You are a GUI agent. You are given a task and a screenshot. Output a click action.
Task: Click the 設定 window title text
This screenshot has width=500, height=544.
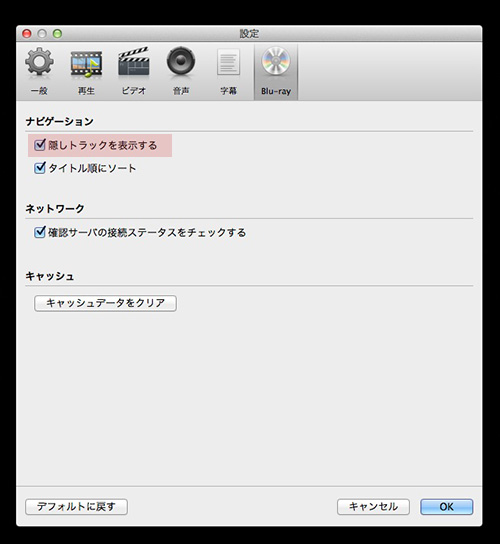tap(249, 34)
